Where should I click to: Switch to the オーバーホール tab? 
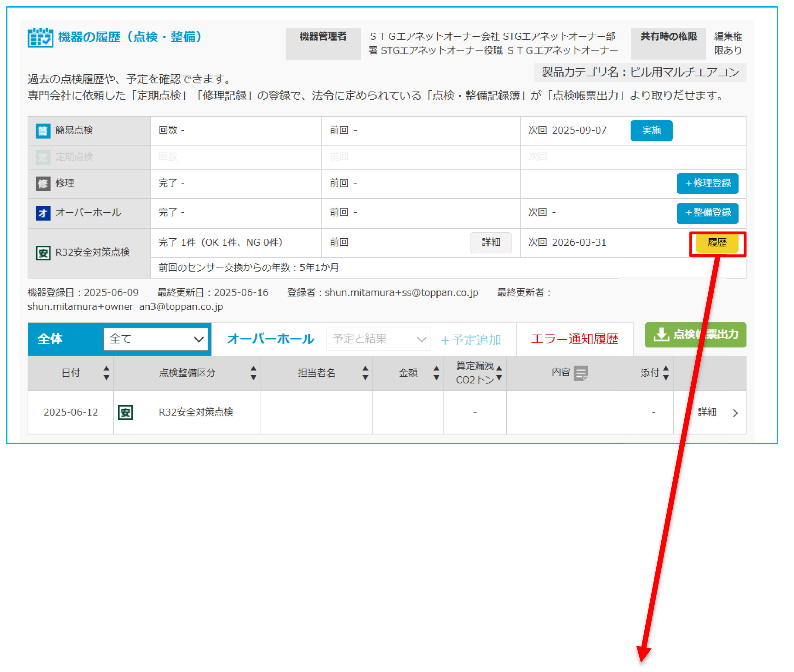click(270, 339)
